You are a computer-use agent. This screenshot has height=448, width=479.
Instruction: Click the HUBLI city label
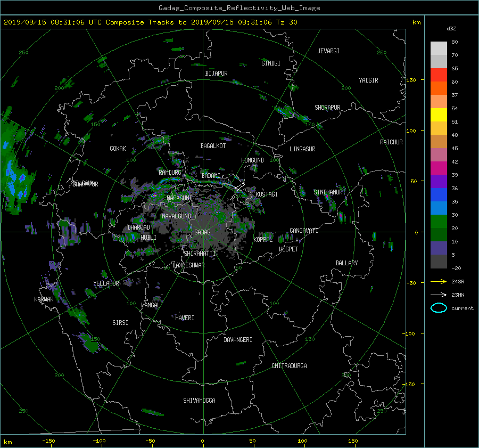[148, 238]
